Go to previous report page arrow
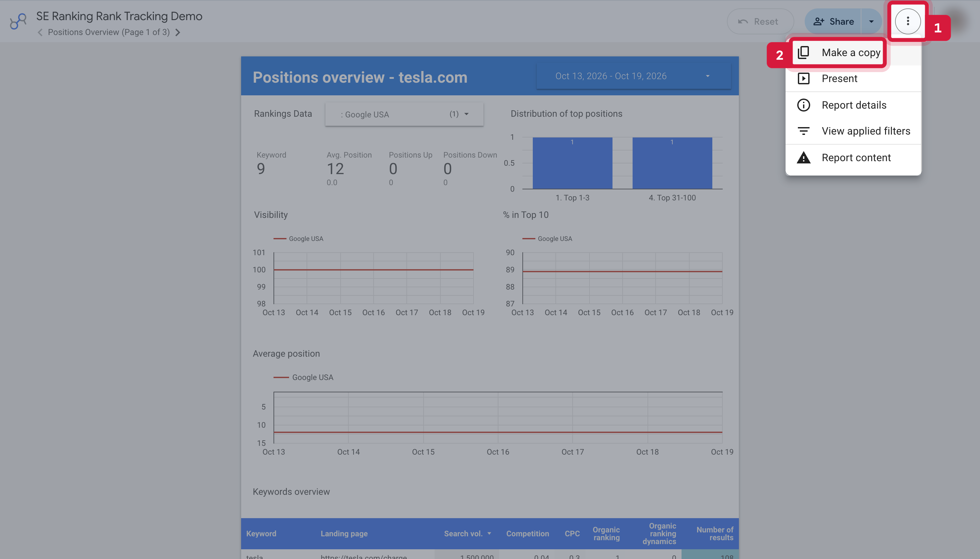This screenshot has width=980, height=559. [40, 32]
